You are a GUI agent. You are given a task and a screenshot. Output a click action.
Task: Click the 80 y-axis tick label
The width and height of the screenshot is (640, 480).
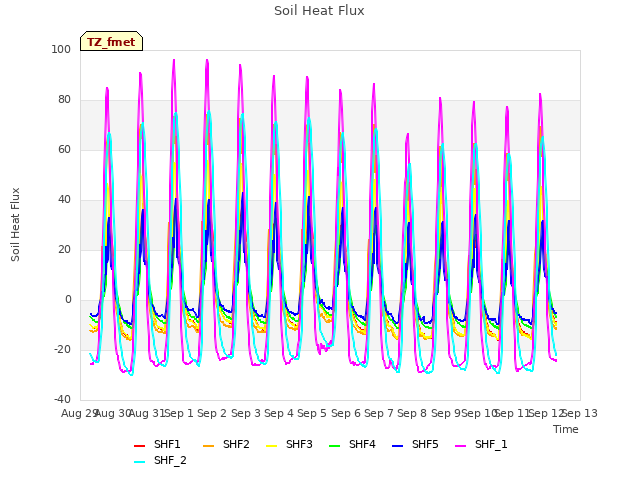point(64,100)
